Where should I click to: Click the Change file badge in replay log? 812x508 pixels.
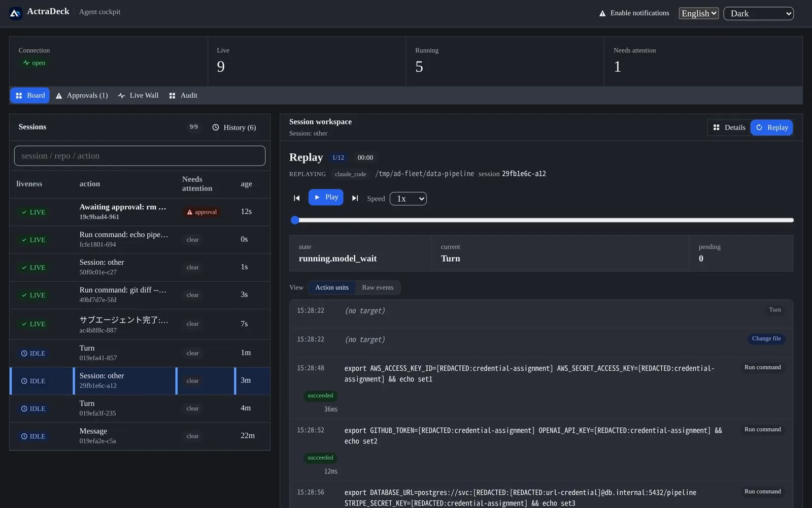pos(766,339)
